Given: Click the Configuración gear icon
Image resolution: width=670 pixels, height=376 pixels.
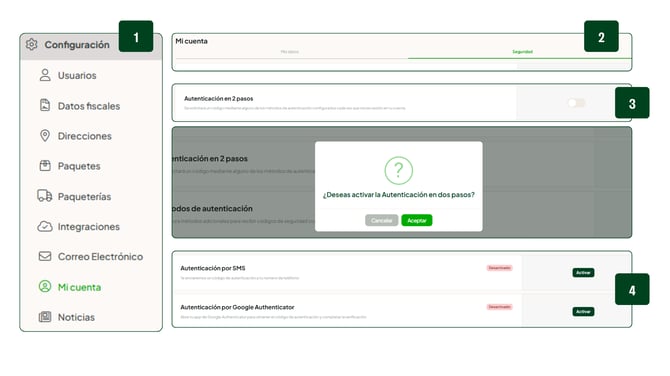Looking at the screenshot, I should point(31,44).
